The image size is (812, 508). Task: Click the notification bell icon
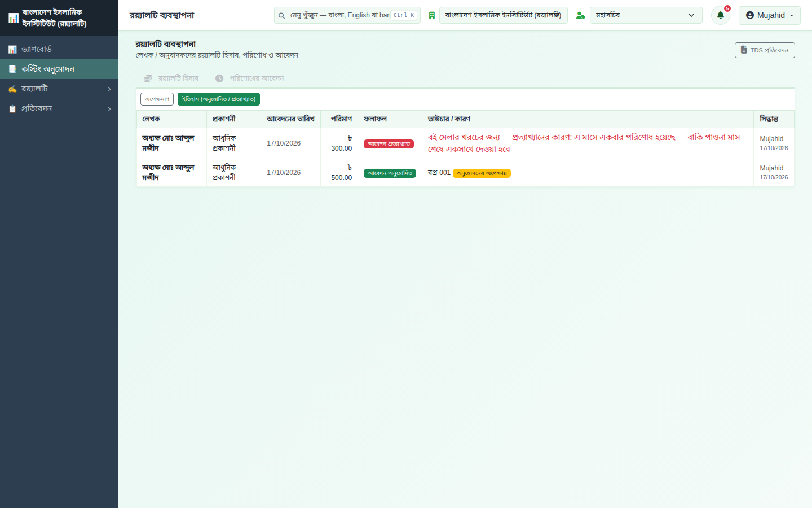(x=720, y=15)
